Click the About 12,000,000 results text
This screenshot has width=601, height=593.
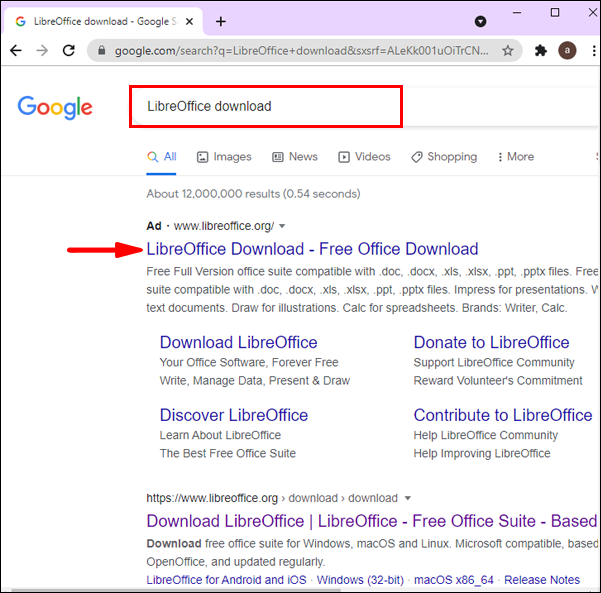point(253,194)
